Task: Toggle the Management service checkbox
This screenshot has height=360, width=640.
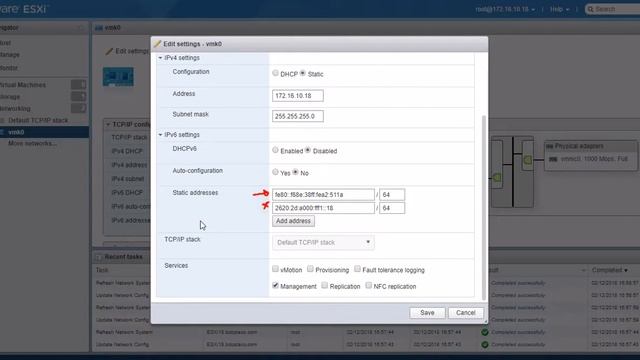Action: (276, 285)
